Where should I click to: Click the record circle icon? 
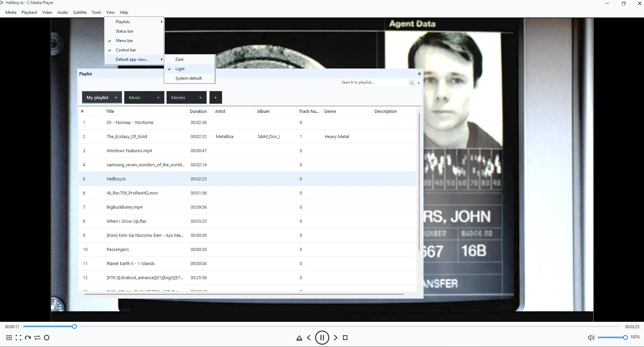point(47,338)
